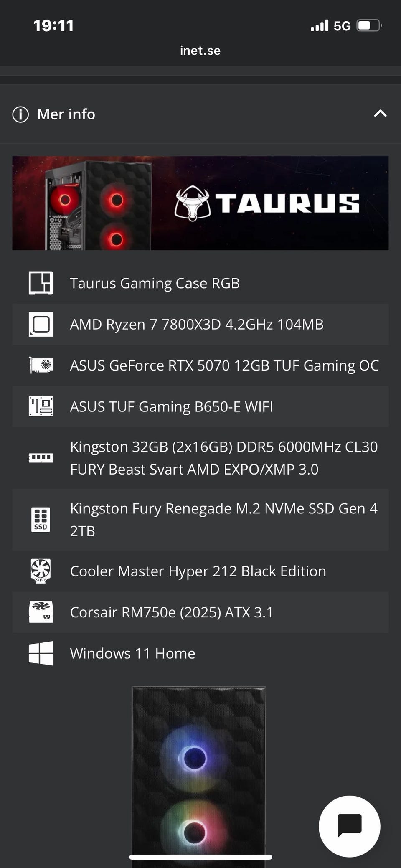Click the CPU cooler fan icon
The height and width of the screenshot is (868, 401).
click(x=41, y=571)
